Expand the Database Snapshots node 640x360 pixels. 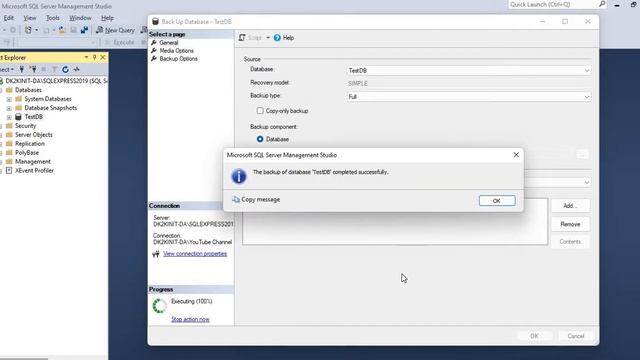(x=9, y=108)
